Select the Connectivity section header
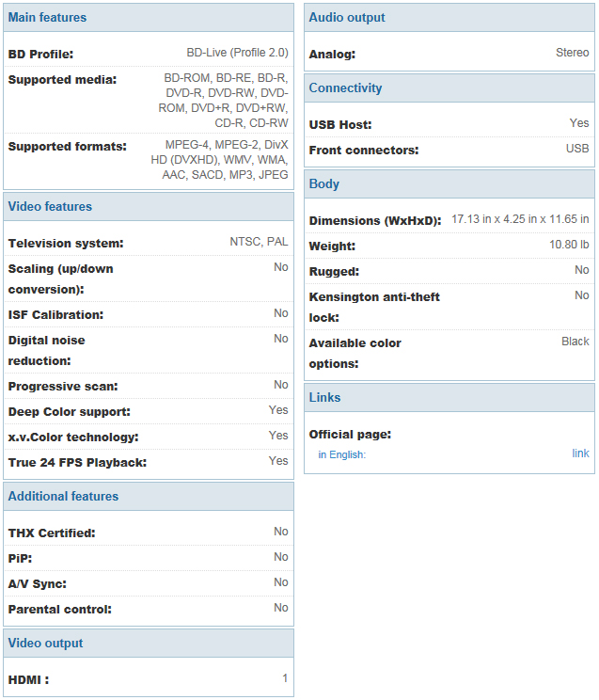 coord(449,87)
